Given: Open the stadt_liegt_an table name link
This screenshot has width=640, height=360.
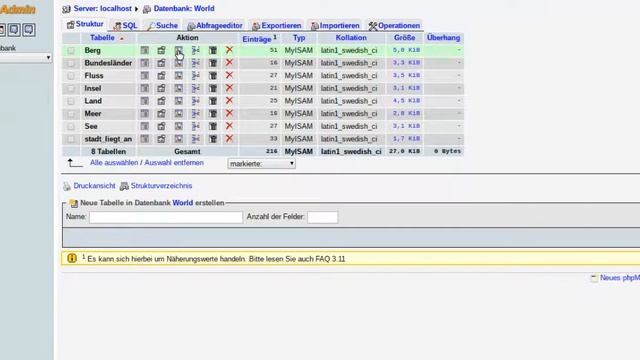Looking at the screenshot, I should click(x=108, y=139).
